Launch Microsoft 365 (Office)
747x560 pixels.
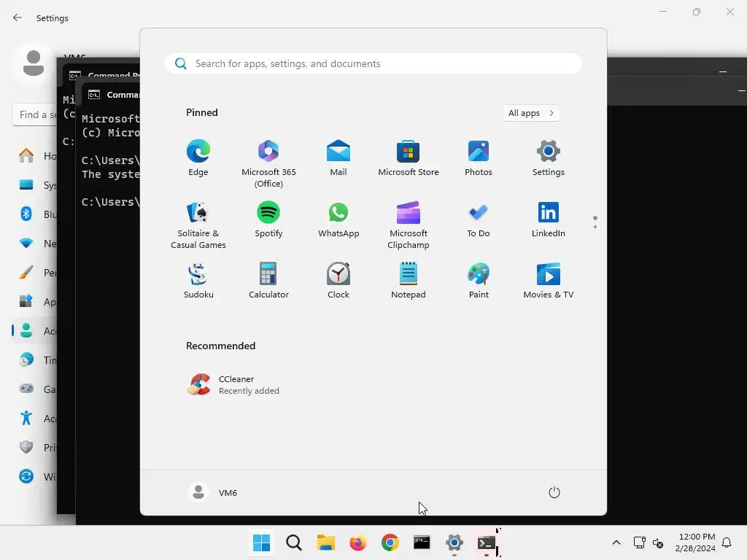pyautogui.click(x=268, y=164)
